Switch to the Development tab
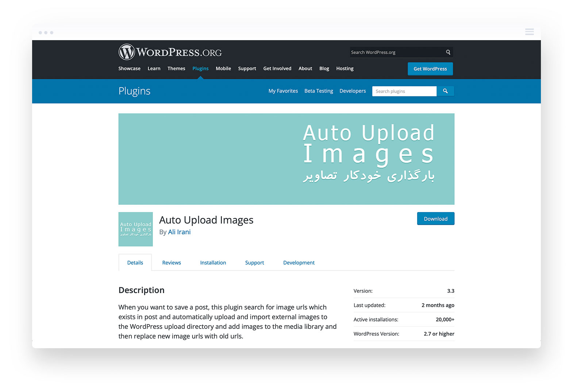 coord(299,263)
